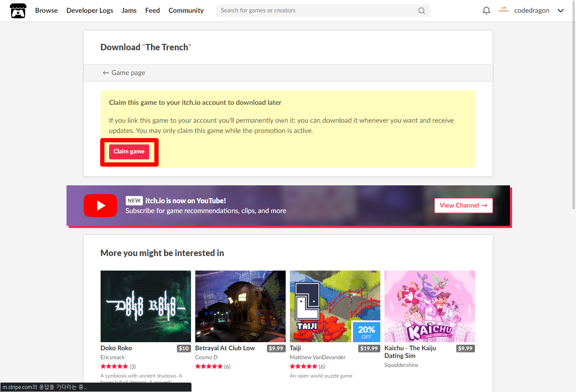Go back to the Game page
This screenshot has height=392, width=576.
tap(124, 73)
